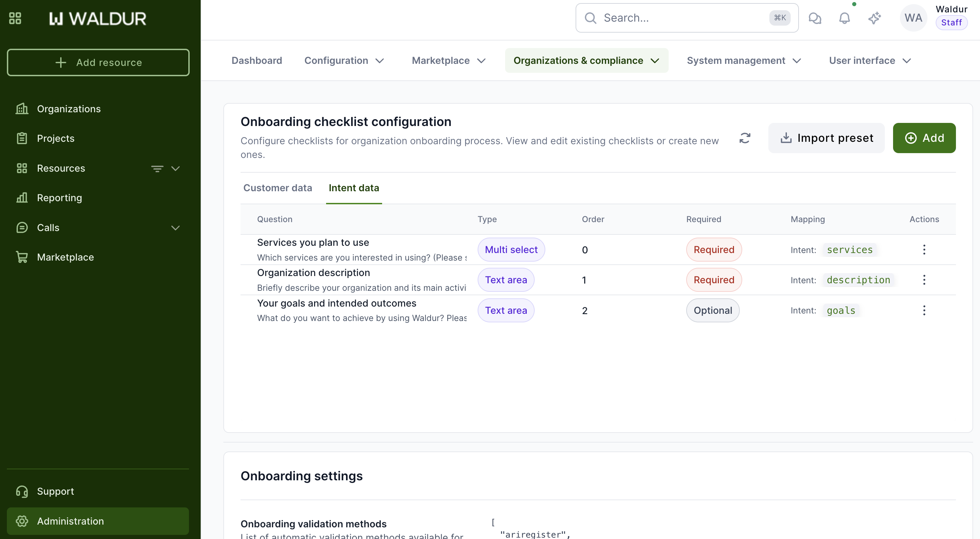The height and width of the screenshot is (539, 980).
Task: Click the Import preset button
Action: pyautogui.click(x=826, y=138)
